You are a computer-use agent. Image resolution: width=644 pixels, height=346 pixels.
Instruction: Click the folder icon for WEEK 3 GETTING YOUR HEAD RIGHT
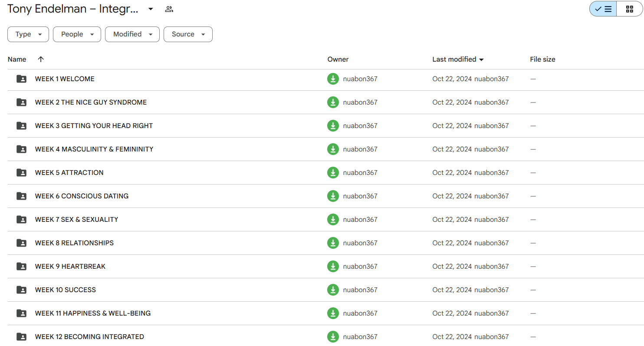click(x=21, y=126)
